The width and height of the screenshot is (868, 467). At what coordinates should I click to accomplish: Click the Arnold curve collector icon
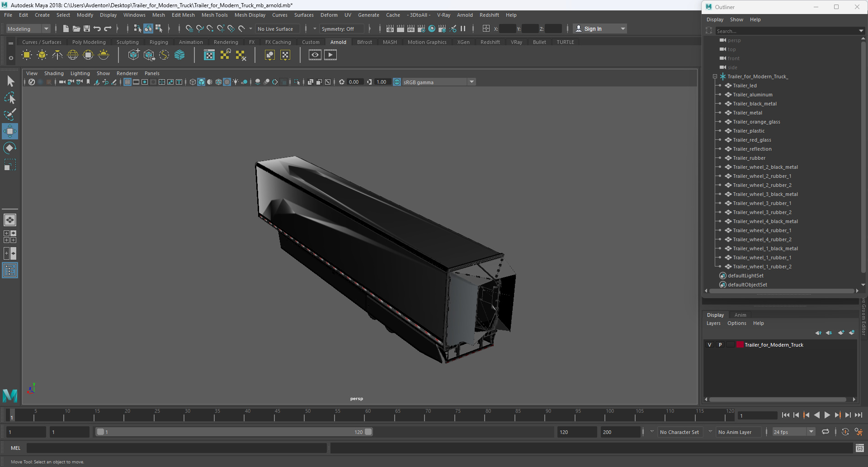pos(164,55)
